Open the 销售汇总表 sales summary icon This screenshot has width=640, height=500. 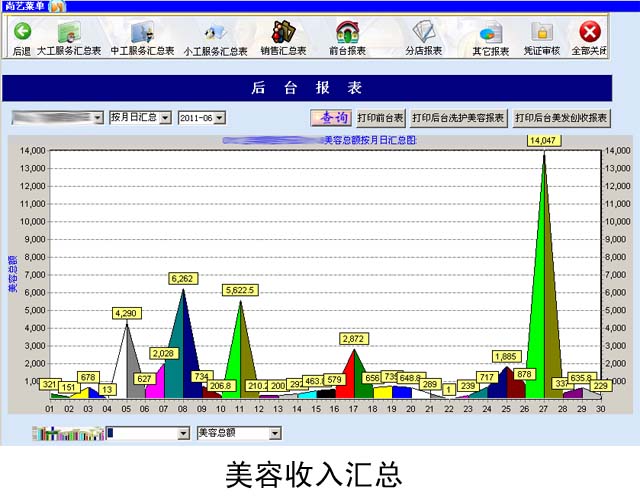pyautogui.click(x=283, y=34)
